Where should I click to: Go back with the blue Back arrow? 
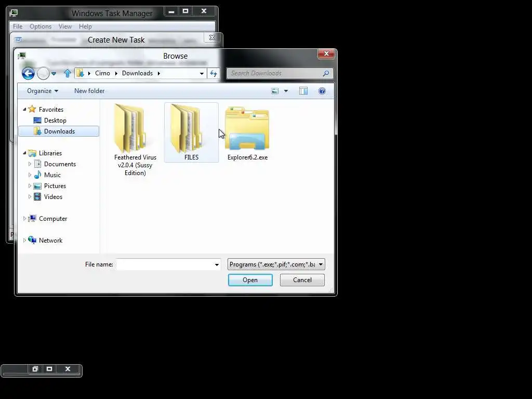pos(28,73)
